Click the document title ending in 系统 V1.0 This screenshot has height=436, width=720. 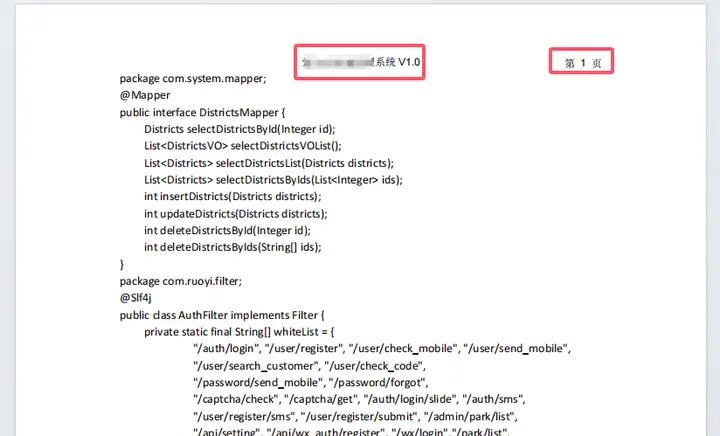click(360, 63)
